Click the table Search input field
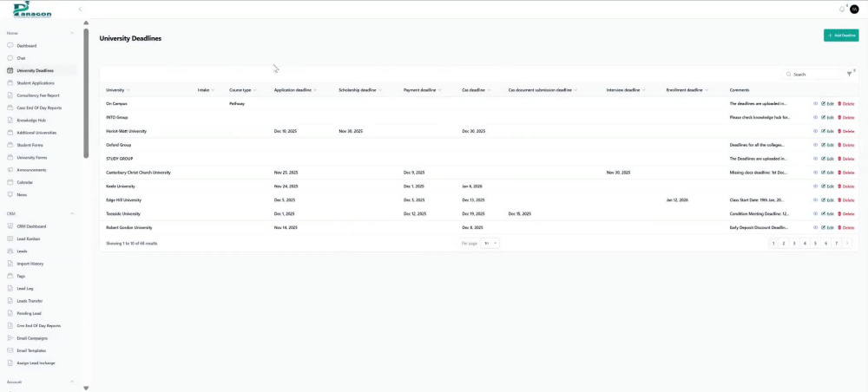Screen dimensions: 868x392 [812, 74]
